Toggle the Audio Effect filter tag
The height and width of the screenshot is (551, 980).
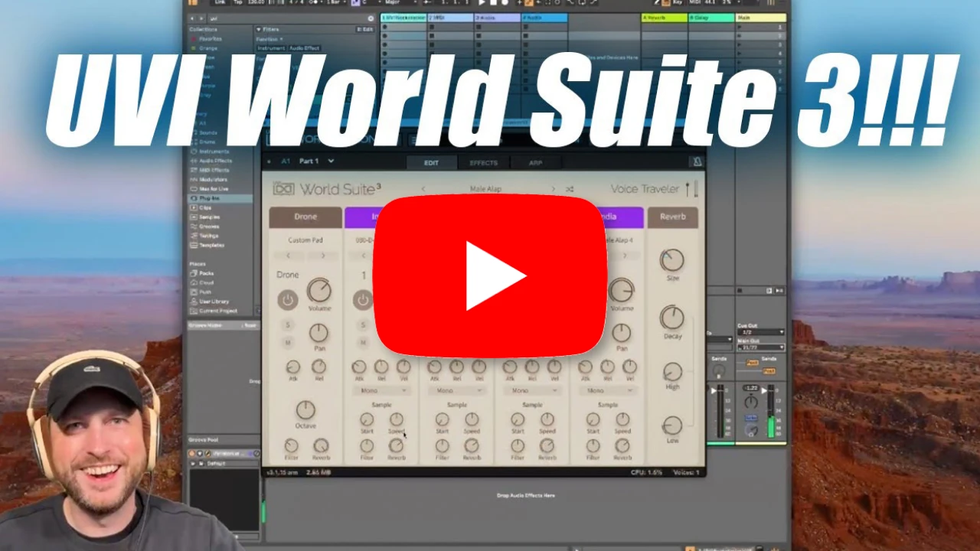point(304,48)
